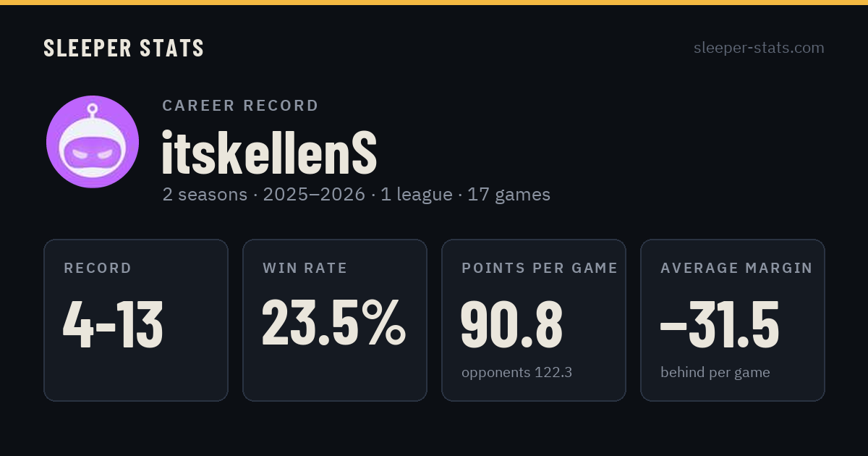Click the CAREER RECORD label
Viewport: 868px width, 456px height.
(x=240, y=106)
